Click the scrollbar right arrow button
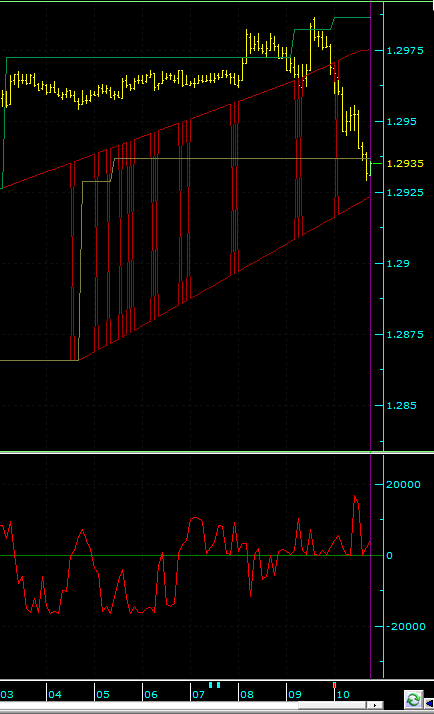The width and height of the screenshot is (434, 714). click(375, 705)
